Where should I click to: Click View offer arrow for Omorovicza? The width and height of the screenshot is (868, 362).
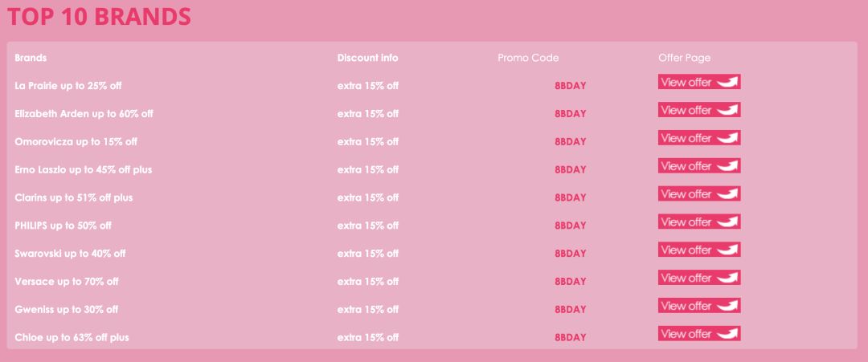[727, 138]
